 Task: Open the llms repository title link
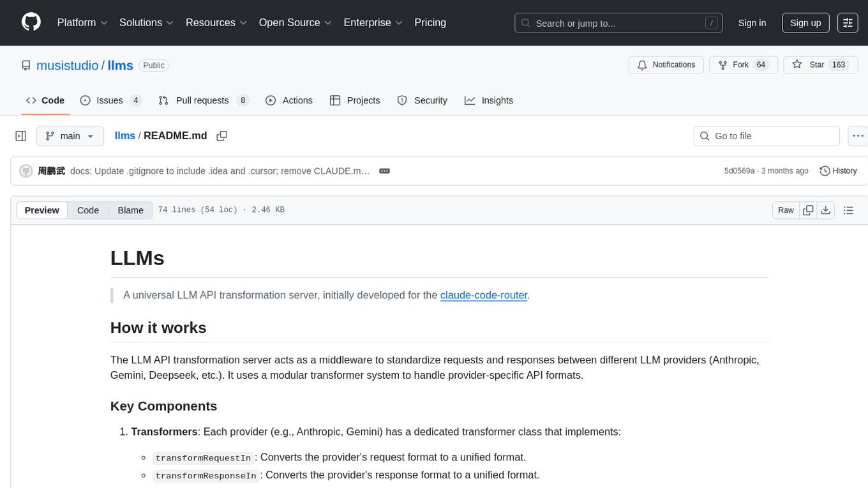pos(120,65)
